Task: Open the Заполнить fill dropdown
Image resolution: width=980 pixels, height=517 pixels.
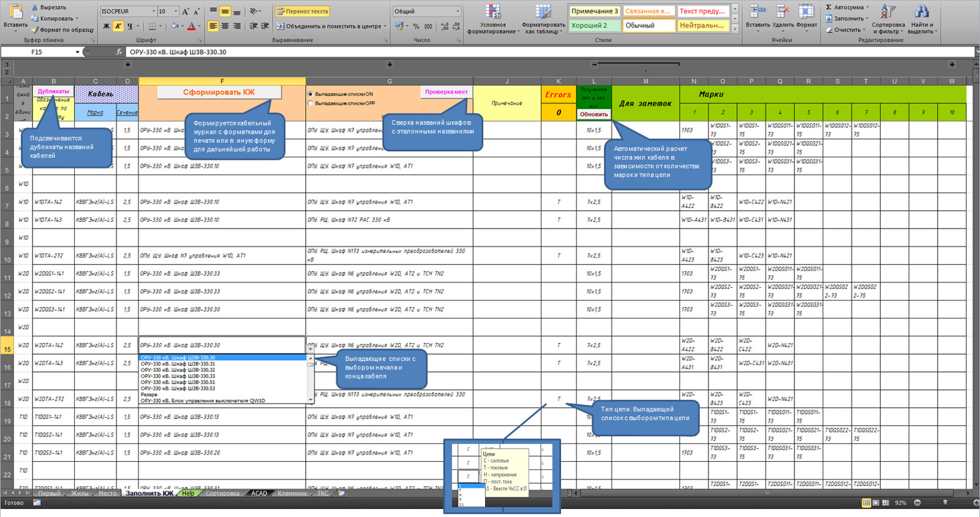Action: click(867, 18)
